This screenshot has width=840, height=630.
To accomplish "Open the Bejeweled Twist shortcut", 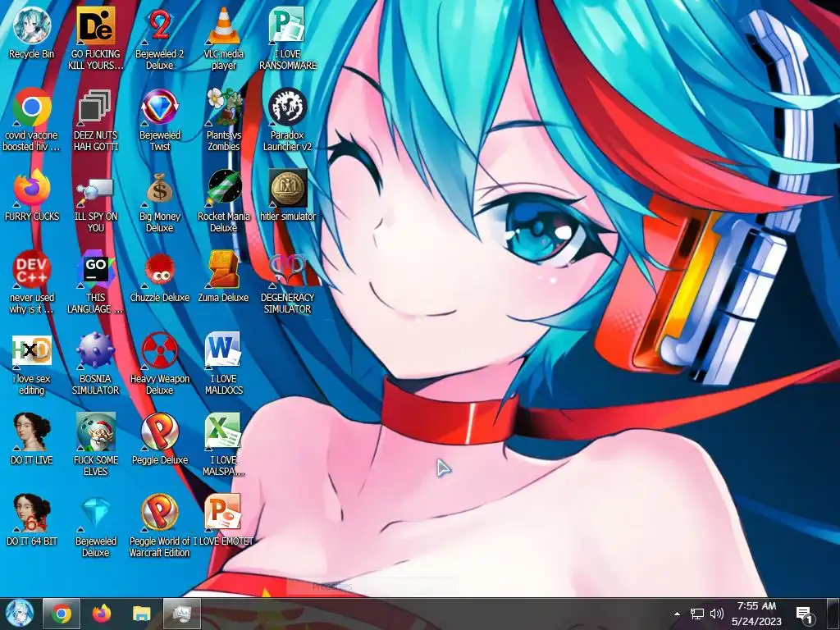I will pyautogui.click(x=160, y=119).
